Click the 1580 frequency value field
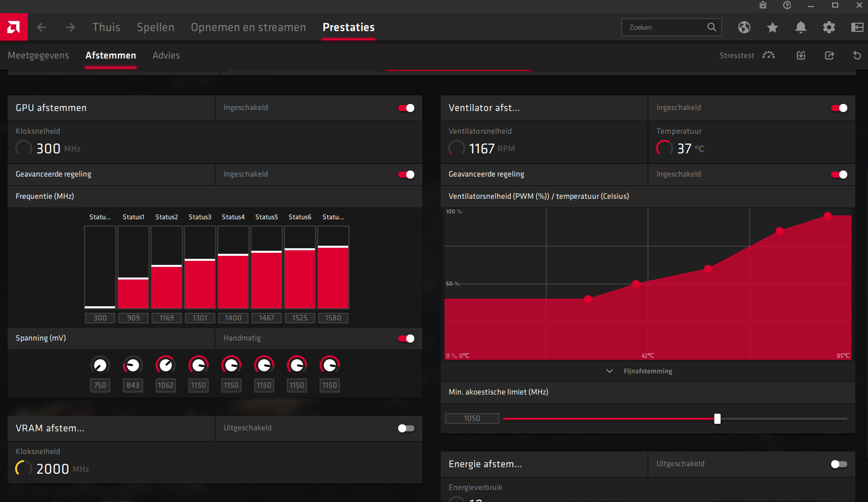The height and width of the screenshot is (502, 868). [x=333, y=318]
